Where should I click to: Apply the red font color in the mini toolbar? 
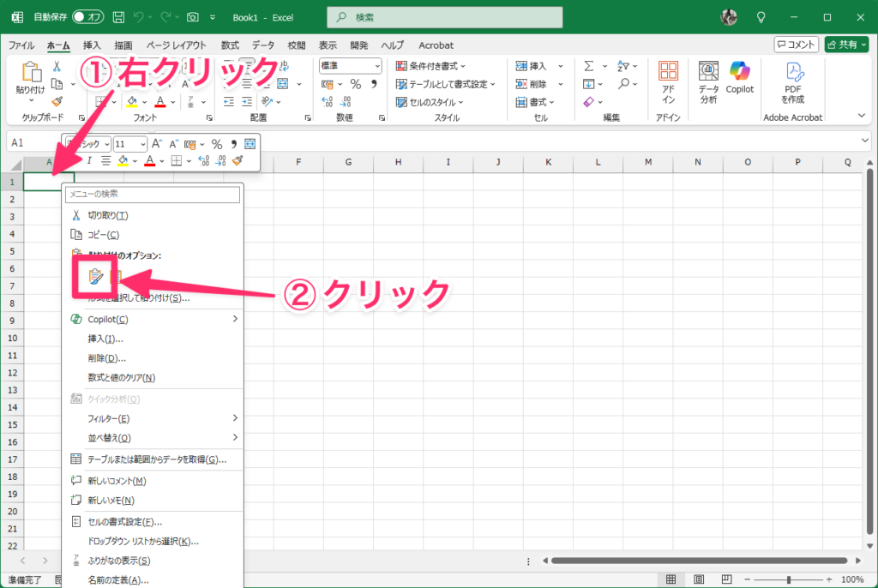pyautogui.click(x=149, y=161)
